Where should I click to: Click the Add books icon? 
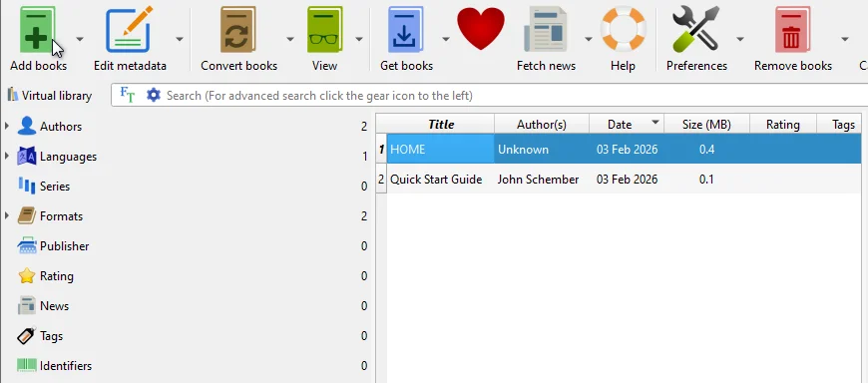click(x=38, y=29)
